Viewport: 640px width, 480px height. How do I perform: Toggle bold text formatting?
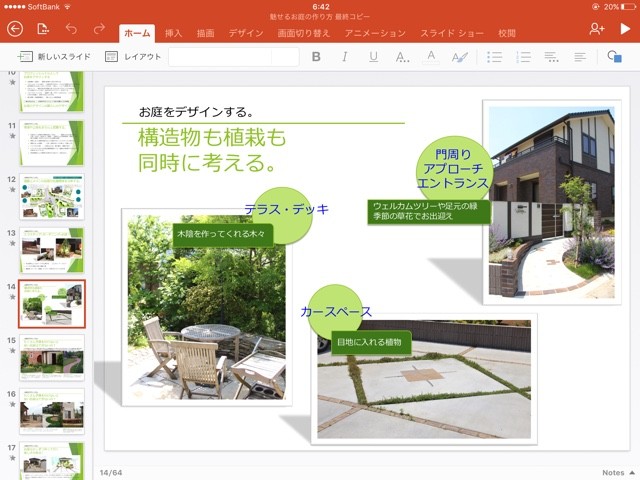[x=316, y=57]
